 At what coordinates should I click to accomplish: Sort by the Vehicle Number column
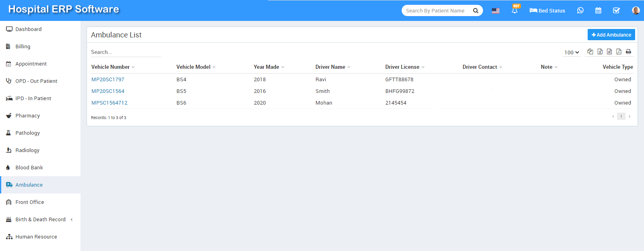111,67
